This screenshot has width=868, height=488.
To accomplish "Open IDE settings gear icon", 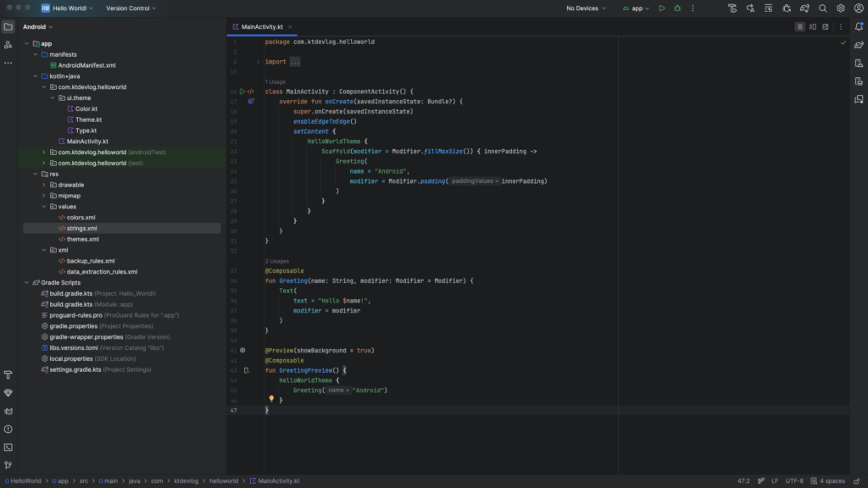I will point(840,8).
